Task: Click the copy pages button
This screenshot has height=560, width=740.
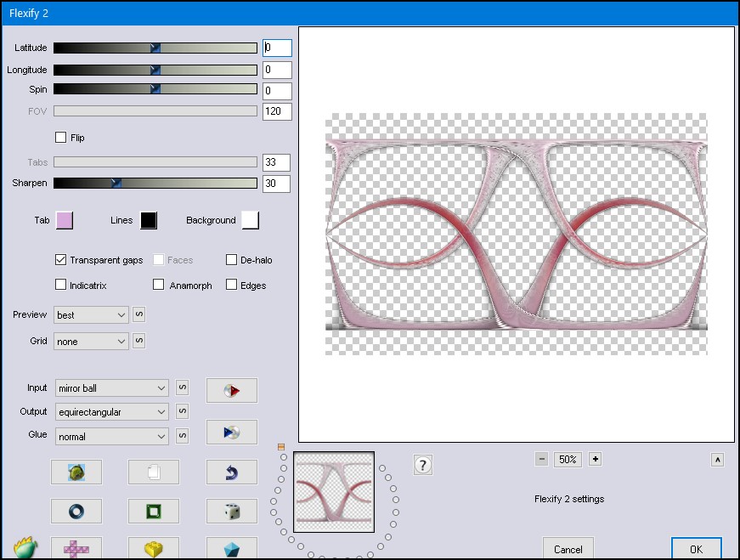Action: [x=154, y=472]
